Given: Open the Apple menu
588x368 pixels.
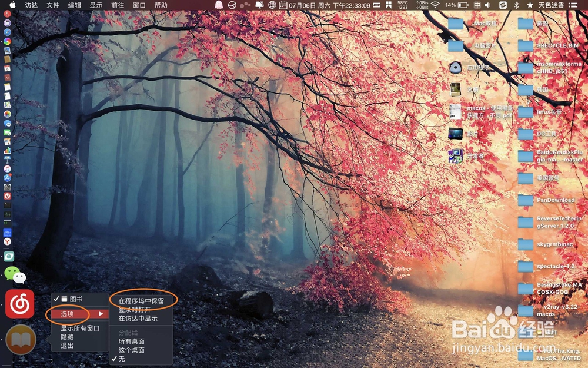Looking at the screenshot, I should pyautogui.click(x=12, y=5).
